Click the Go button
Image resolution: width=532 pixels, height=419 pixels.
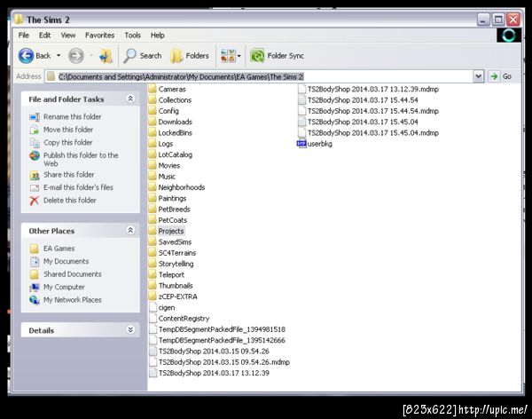[x=501, y=76]
